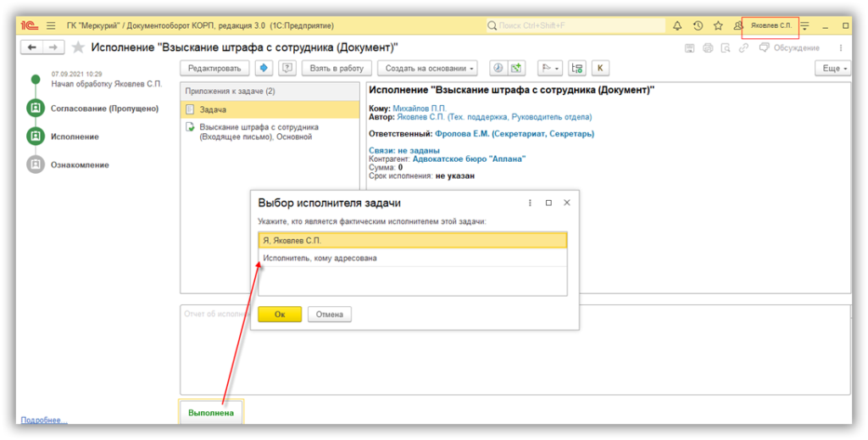Click the clock icon in task toolbar
This screenshot has height=440, width=868.
[498, 68]
